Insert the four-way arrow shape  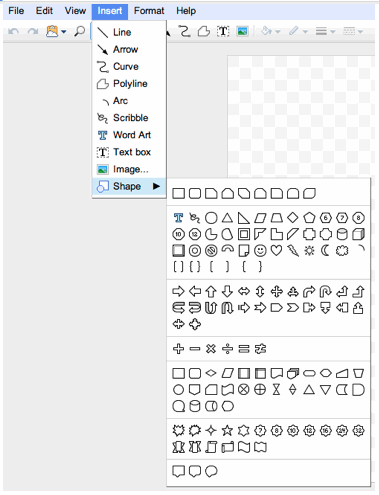coord(276,292)
